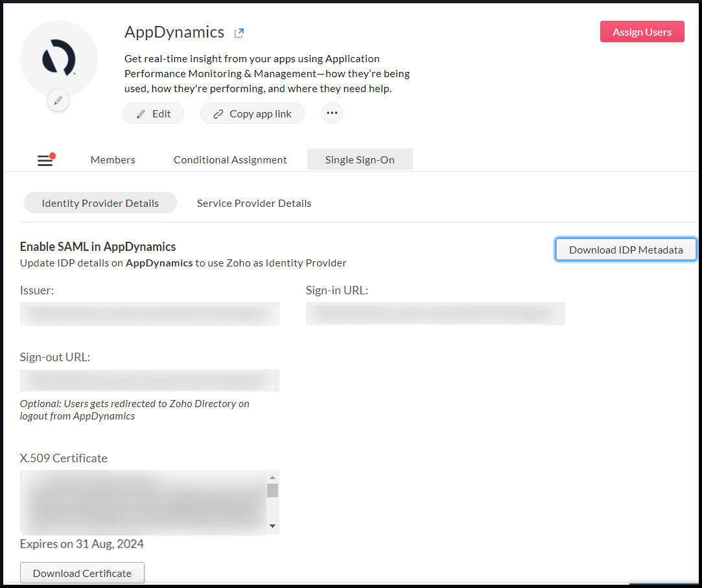Assign Users to AppDynamics

point(642,32)
